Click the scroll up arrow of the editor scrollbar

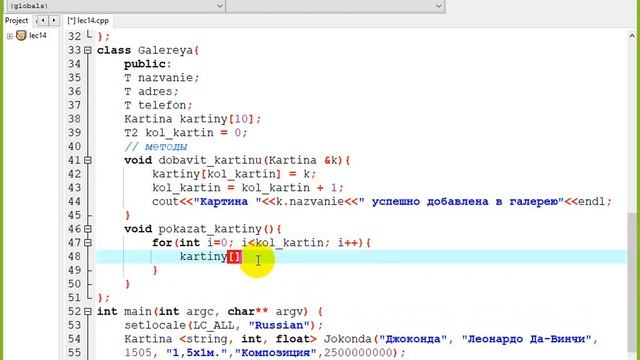632,36
